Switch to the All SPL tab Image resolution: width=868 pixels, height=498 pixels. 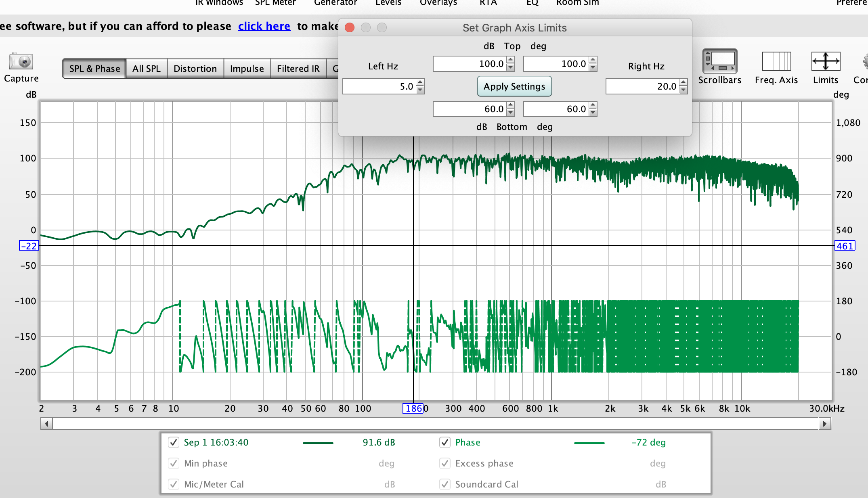[147, 69]
